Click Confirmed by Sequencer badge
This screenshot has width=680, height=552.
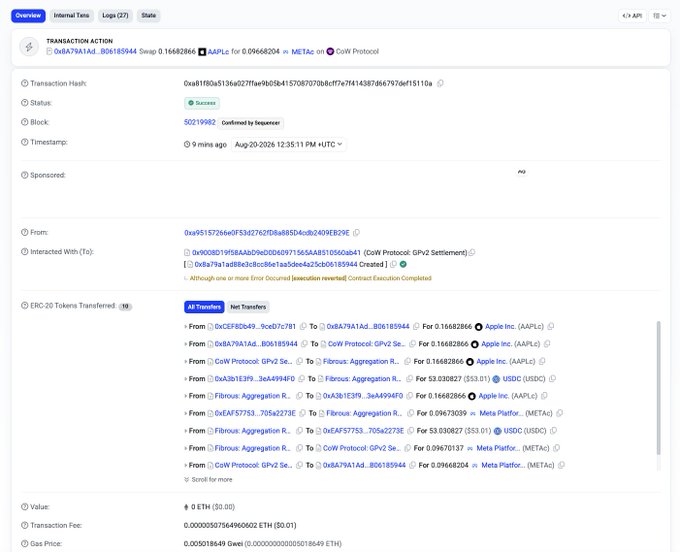coord(251,123)
